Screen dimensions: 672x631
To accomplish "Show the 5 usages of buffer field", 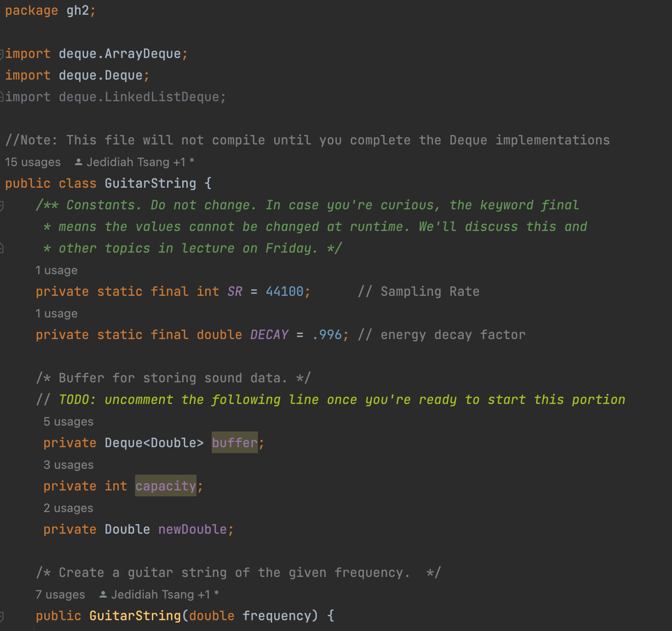I will pos(68,422).
